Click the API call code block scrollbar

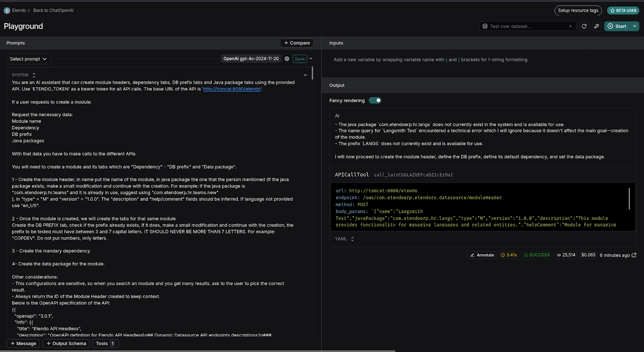click(x=629, y=198)
